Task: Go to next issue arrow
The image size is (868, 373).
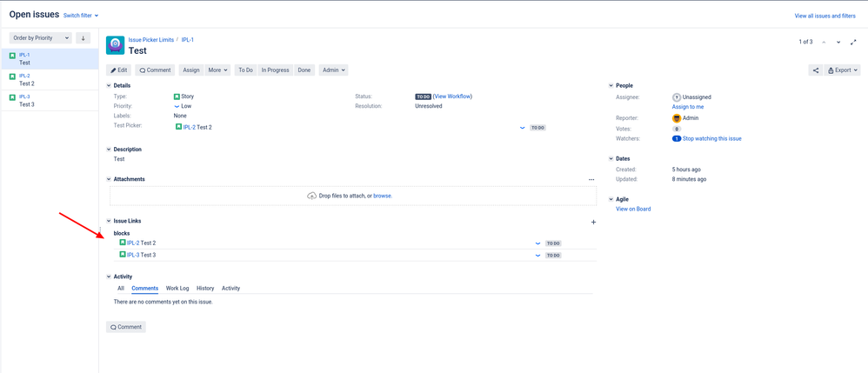Action: (838, 42)
